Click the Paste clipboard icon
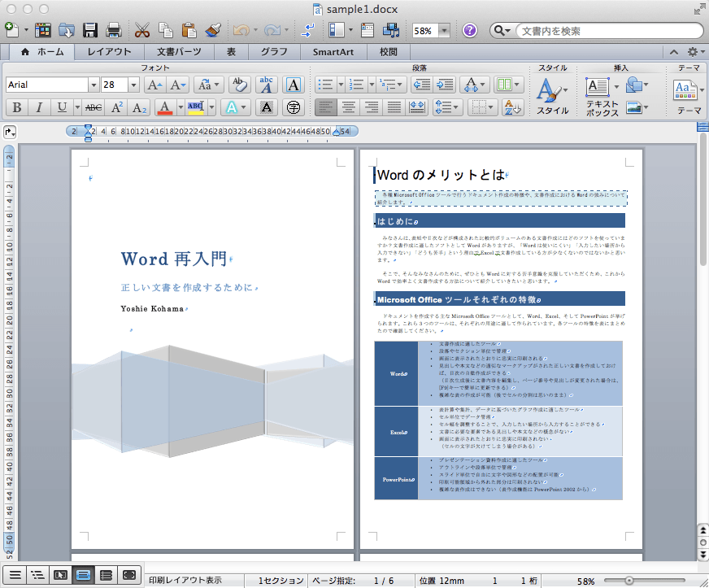The image size is (709, 588). pos(189,31)
